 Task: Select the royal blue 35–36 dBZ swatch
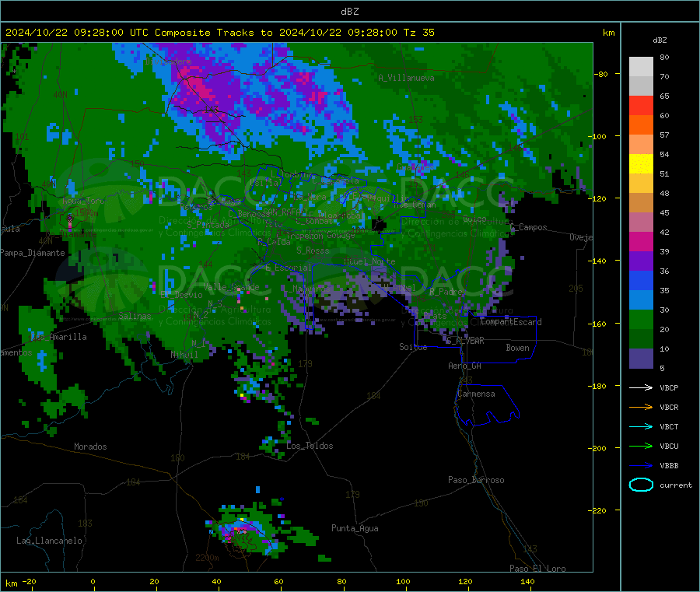point(641,280)
